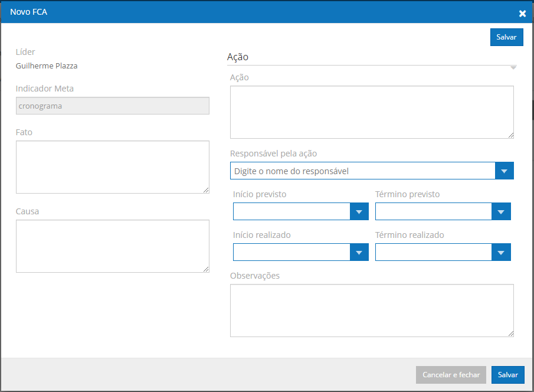Click the Indicador Meta cronograma field
534x392 pixels.
point(112,106)
